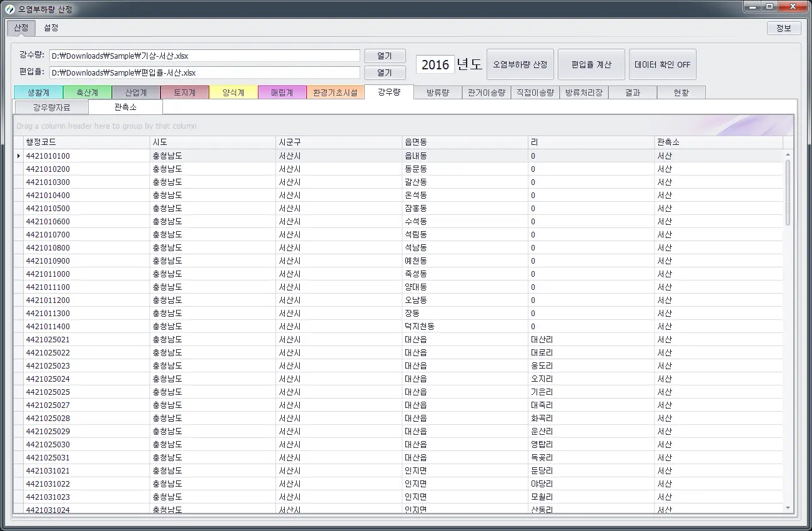Sort by the 읍면동 column header
The image size is (812, 531).
tap(465, 142)
